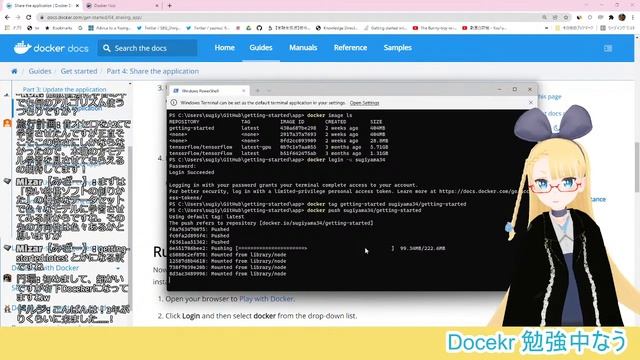Viewport: 640px width, 360px height.
Task: Expand the Docker sidebar section dropdown arrow
Action: [x=118, y=268]
